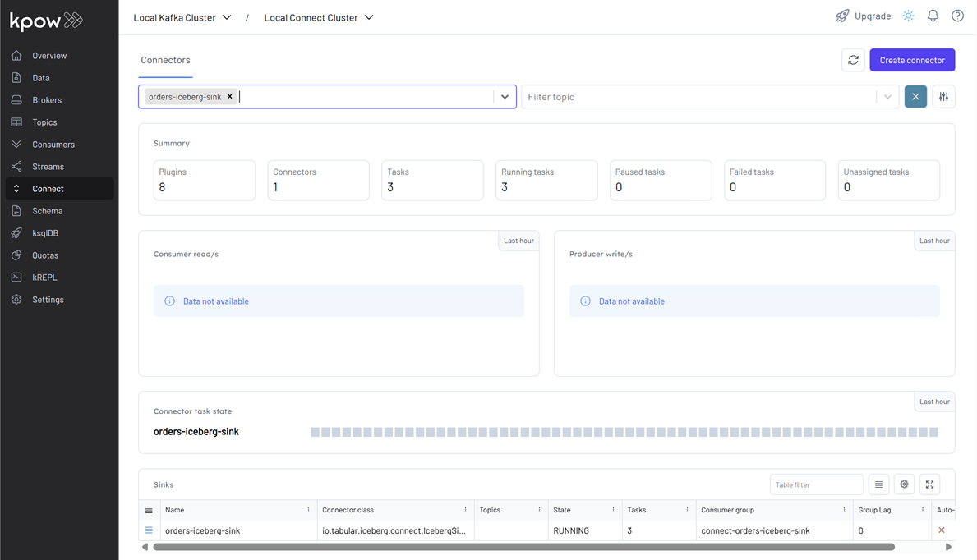Open the Connector class column options menu
This screenshot has width=977, height=560.
point(465,510)
